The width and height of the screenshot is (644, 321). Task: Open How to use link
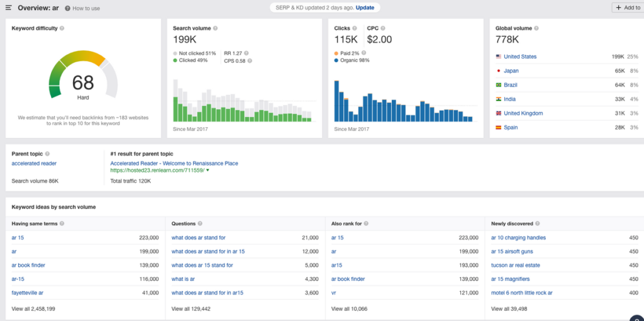(86, 8)
